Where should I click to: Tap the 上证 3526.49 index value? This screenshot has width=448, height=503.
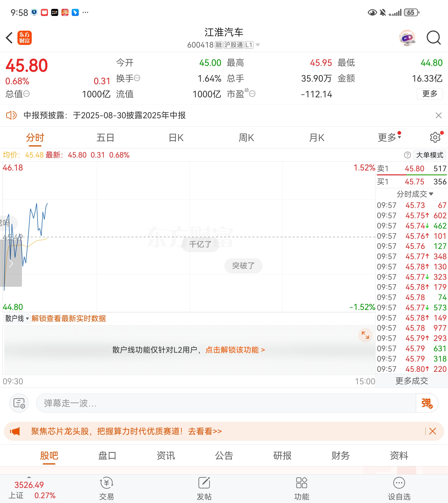click(29, 485)
